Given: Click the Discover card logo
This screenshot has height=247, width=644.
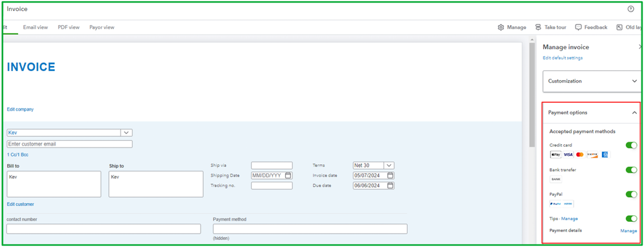Looking at the screenshot, I should (x=592, y=155).
